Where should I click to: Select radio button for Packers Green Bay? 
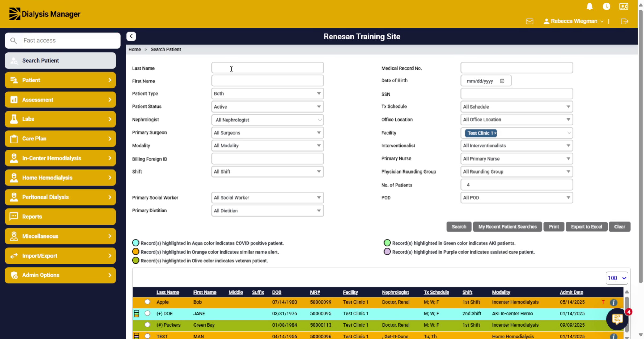[x=147, y=325]
